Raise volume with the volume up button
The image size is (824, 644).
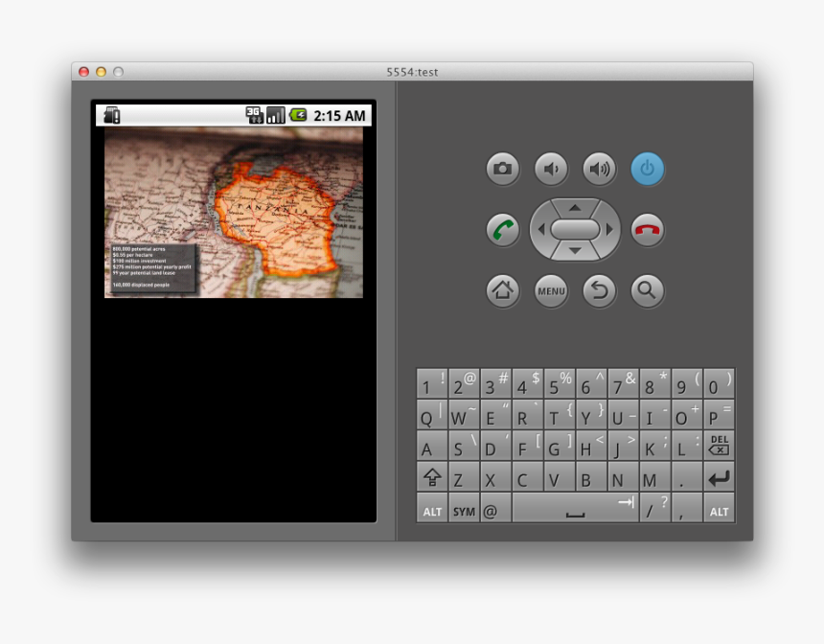pos(599,169)
